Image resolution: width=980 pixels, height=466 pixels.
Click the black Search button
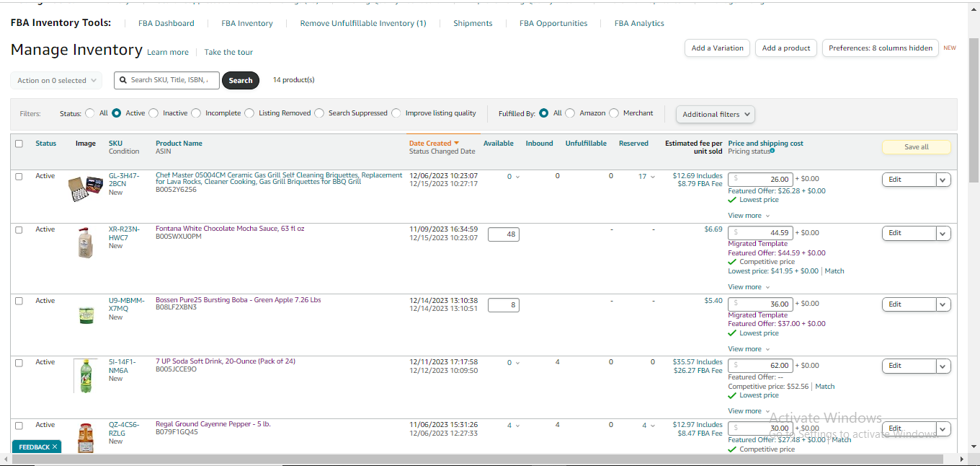pos(241,80)
